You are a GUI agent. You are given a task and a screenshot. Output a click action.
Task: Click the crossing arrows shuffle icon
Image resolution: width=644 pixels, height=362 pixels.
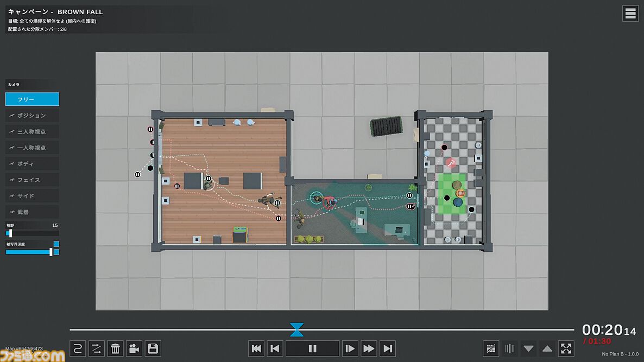[97, 348]
